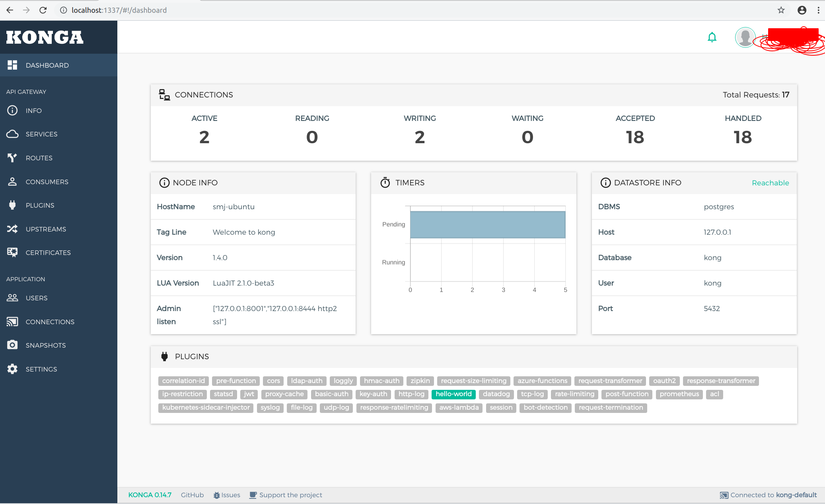Click the Settings gear icon in sidebar
This screenshot has width=825, height=504.
tap(12, 369)
